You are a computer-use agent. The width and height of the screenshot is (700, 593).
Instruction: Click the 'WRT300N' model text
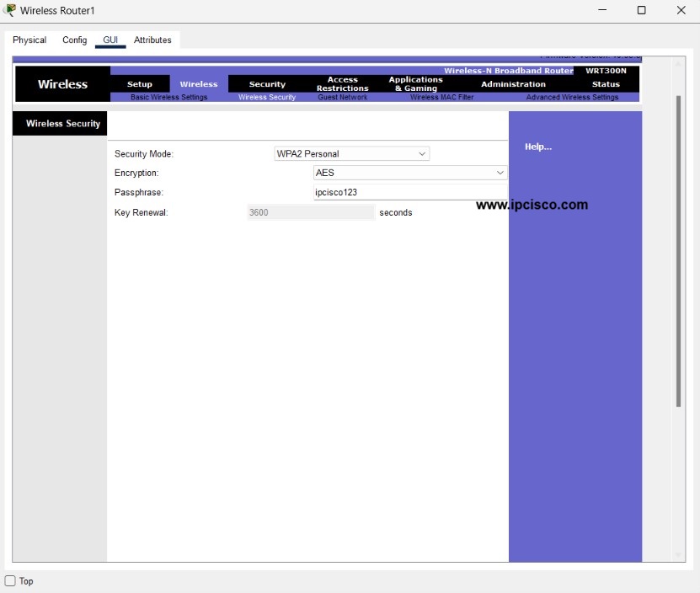point(606,71)
